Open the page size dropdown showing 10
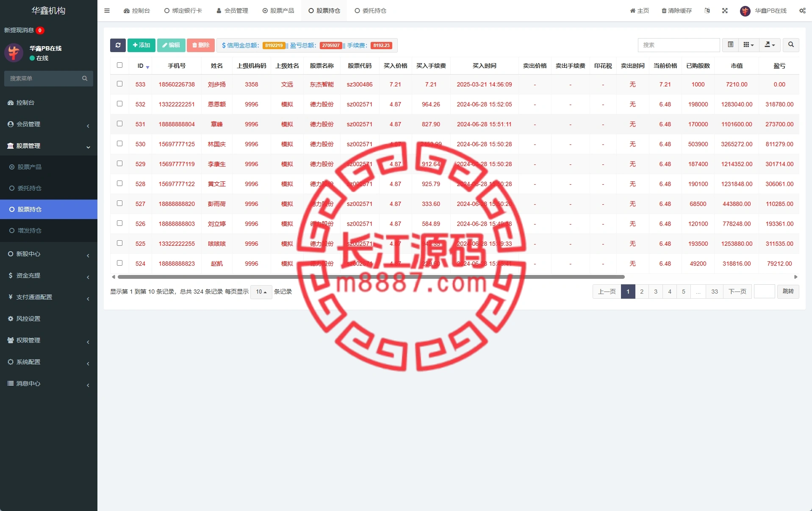The image size is (812, 511). point(261,292)
